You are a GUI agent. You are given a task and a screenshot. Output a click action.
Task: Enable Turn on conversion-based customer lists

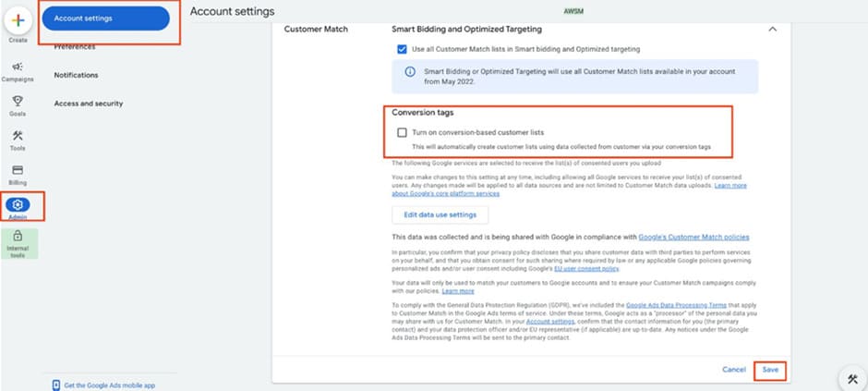click(402, 132)
